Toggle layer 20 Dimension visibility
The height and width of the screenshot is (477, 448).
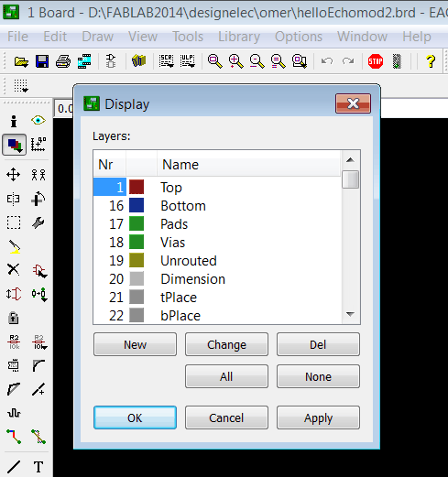[x=116, y=279]
